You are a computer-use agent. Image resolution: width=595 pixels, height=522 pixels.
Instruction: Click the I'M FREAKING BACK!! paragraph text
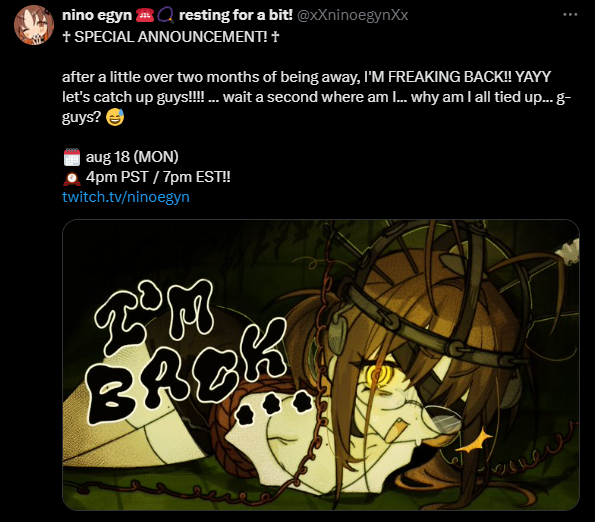point(316,97)
